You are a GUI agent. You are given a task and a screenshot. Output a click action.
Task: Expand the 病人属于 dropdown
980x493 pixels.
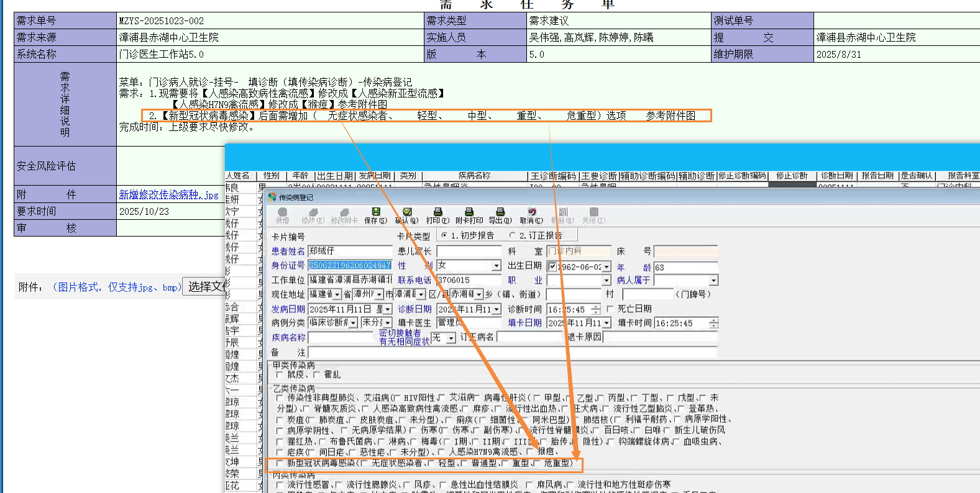click(713, 281)
